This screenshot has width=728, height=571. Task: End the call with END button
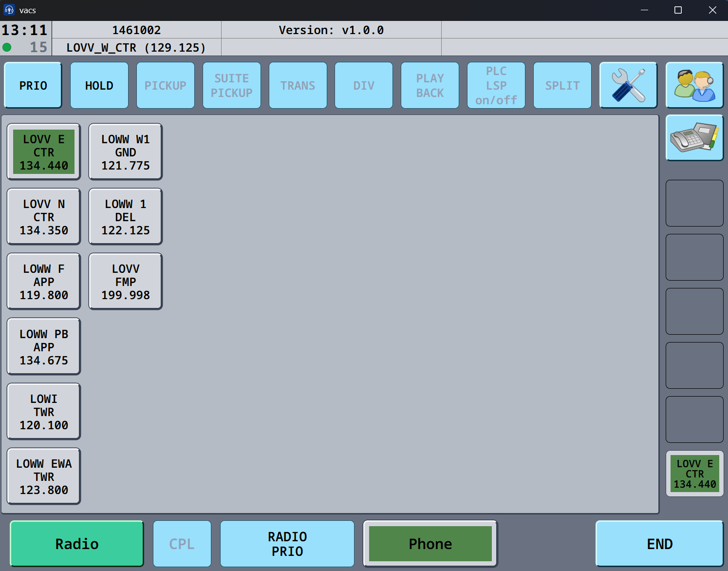(x=659, y=544)
